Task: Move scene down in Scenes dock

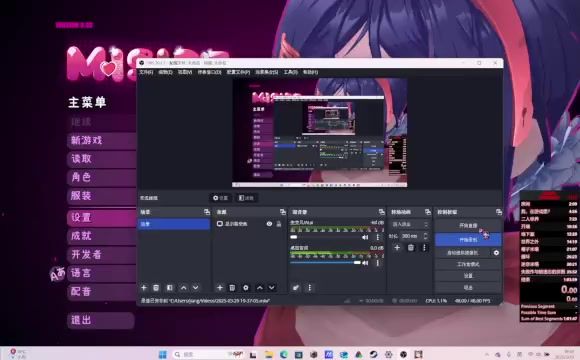Action: [196, 287]
